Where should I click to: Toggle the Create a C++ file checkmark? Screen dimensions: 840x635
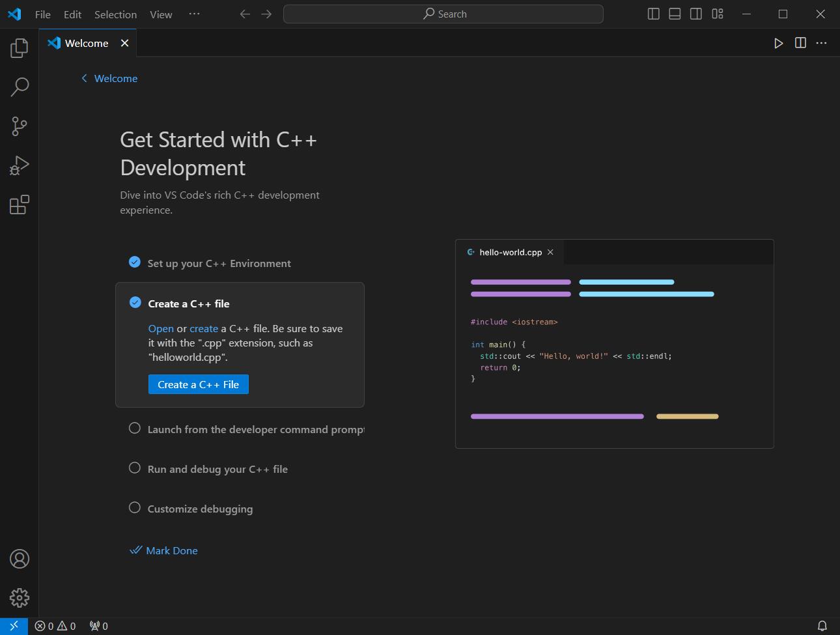135,302
